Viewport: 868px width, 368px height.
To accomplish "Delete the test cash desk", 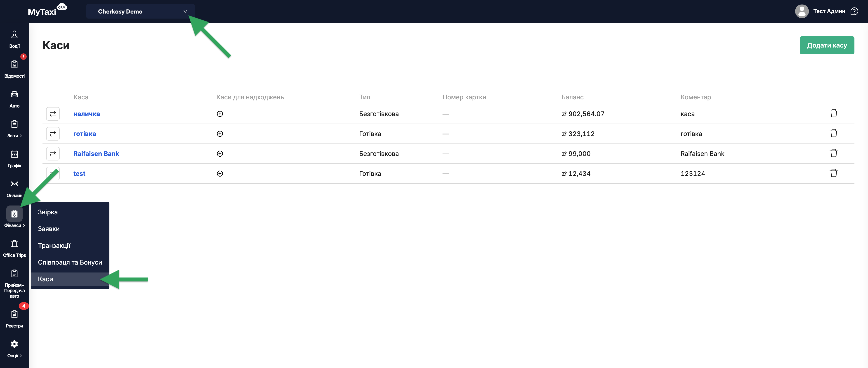I will (833, 173).
